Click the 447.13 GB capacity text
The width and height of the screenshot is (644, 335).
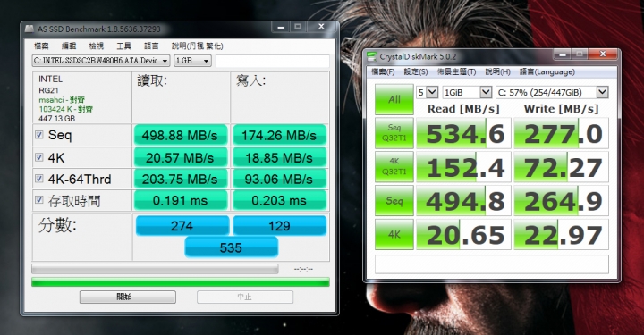tap(56, 119)
